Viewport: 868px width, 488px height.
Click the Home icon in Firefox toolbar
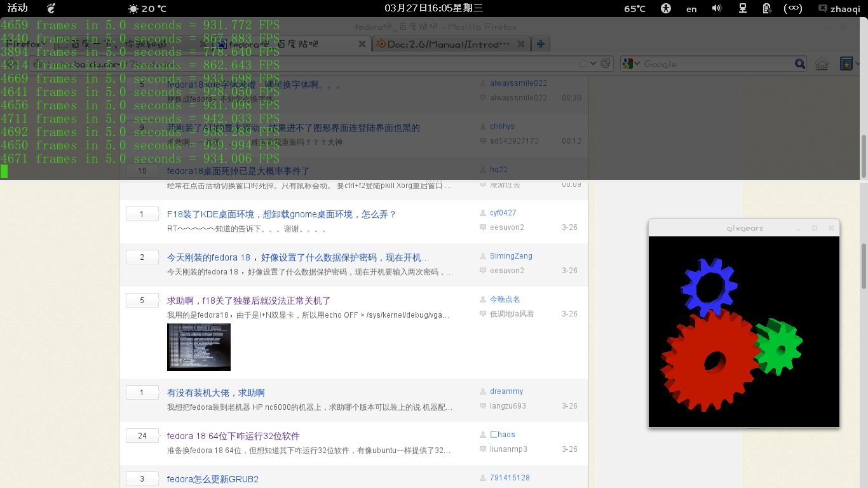click(822, 64)
